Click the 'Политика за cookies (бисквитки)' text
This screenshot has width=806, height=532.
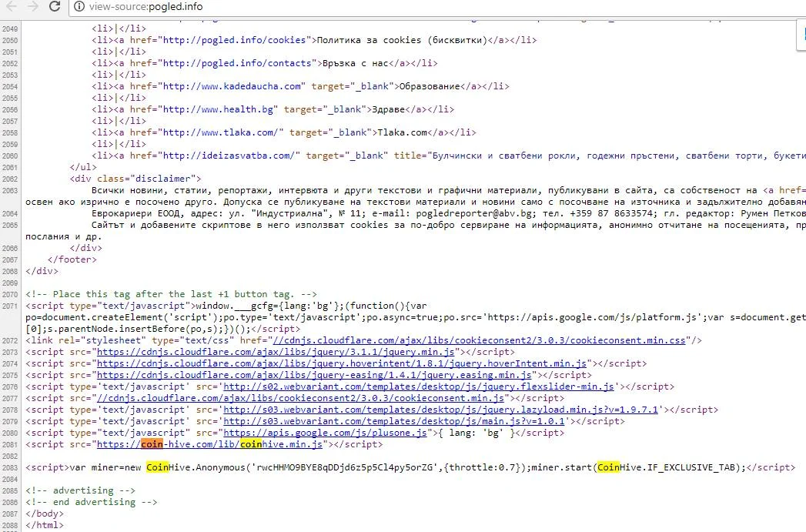click(x=402, y=40)
